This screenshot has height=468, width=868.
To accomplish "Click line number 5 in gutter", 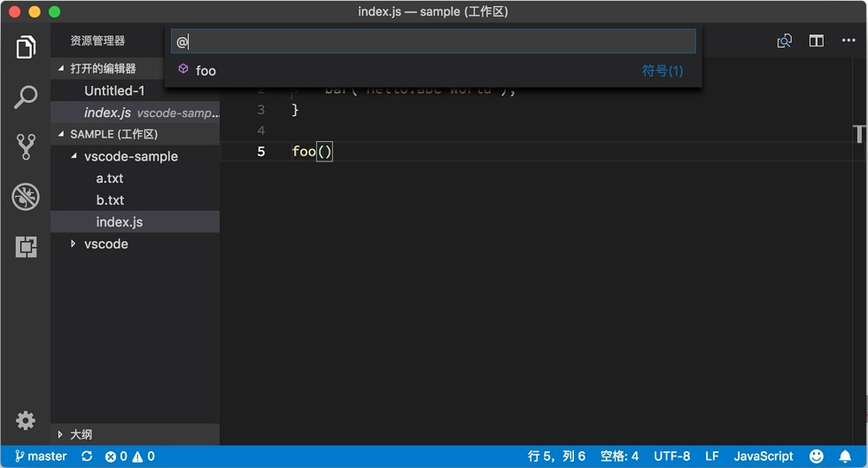I will click(260, 152).
